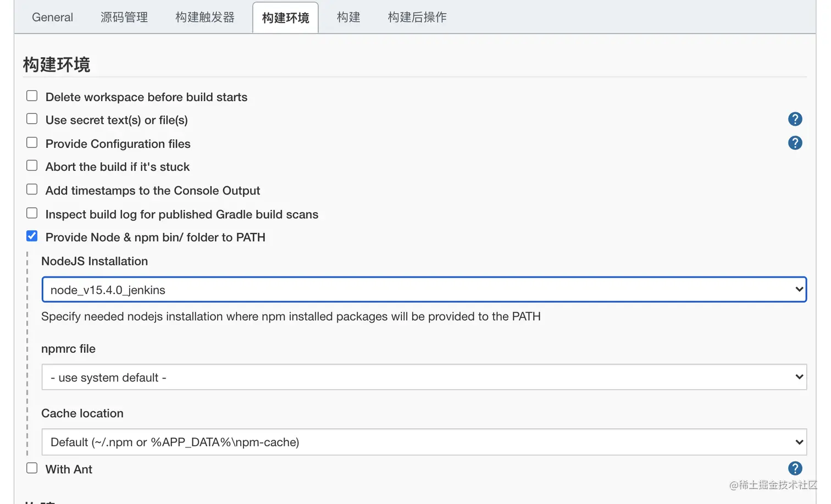
Task: Enable Abort the build if it's stuck
Action: 32,166
